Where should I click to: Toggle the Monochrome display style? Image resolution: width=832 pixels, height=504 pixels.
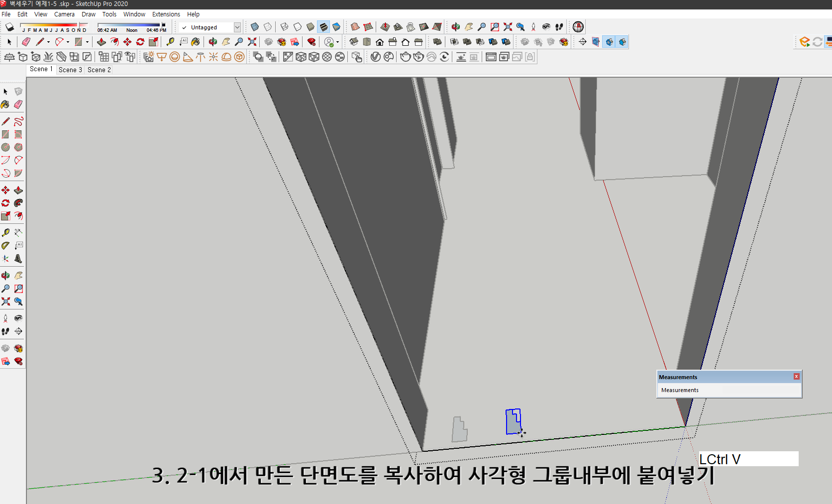click(336, 26)
